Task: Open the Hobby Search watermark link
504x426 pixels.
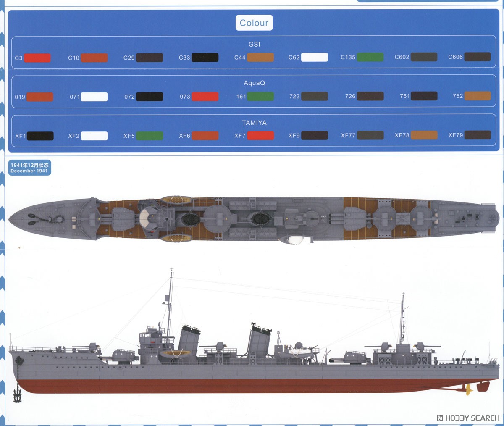Action: tap(468, 418)
